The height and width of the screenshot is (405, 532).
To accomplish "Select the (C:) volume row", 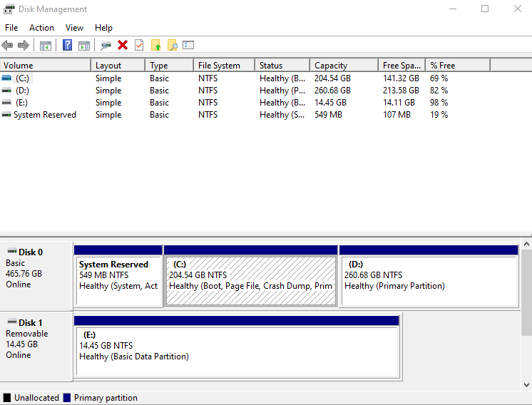I will (245, 78).
